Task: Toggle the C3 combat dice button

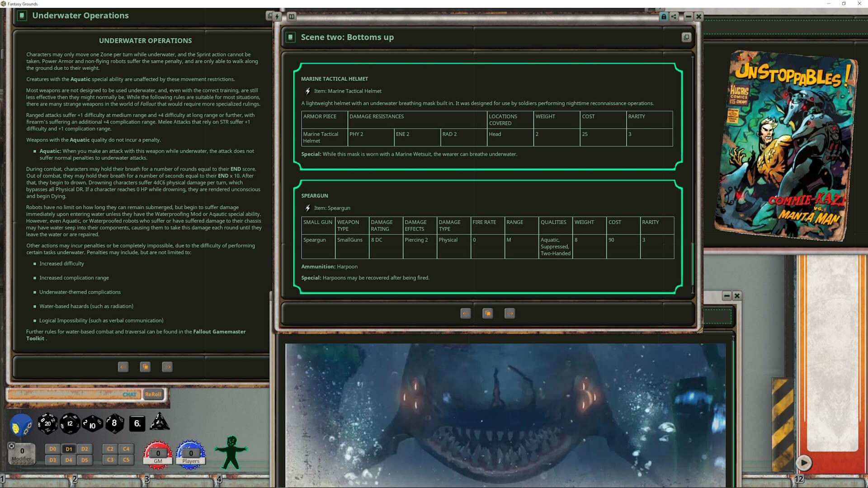Action: pos(110,460)
